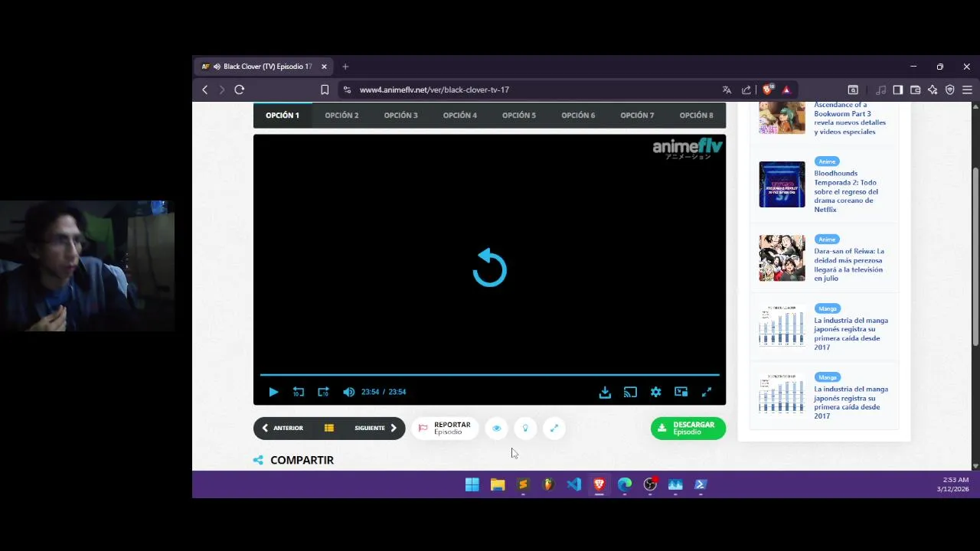Open File Explorer from the taskbar
The height and width of the screenshot is (551, 980).
(x=498, y=484)
